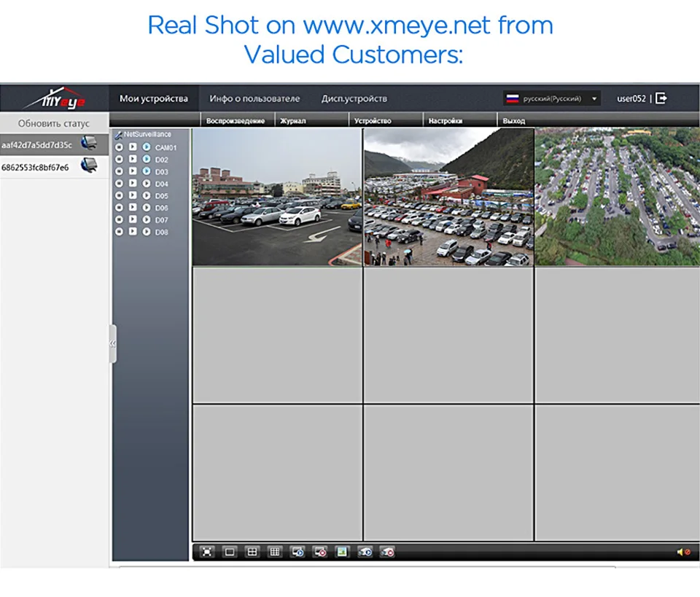Click the snapshot picture icon
700x597 pixels.
click(x=342, y=552)
